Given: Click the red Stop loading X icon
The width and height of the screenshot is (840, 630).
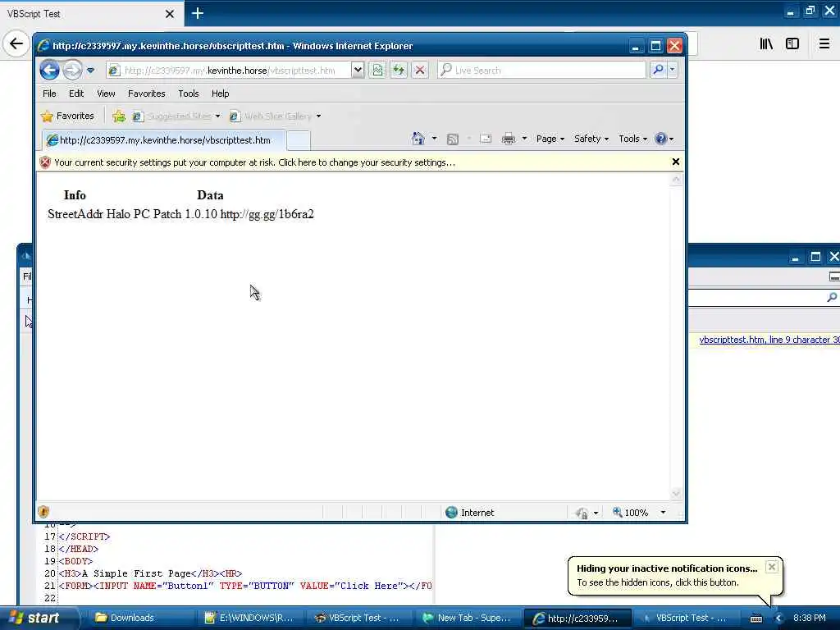Looking at the screenshot, I should coord(420,71).
